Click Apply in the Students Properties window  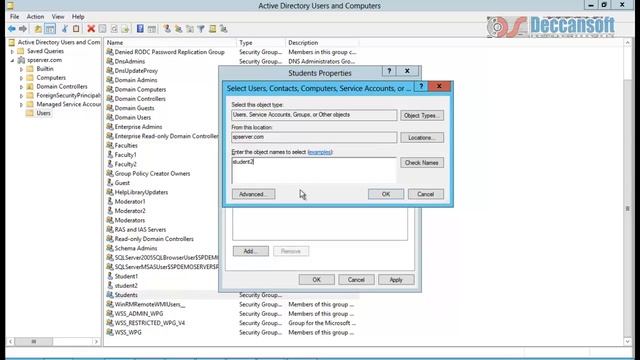(x=396, y=280)
